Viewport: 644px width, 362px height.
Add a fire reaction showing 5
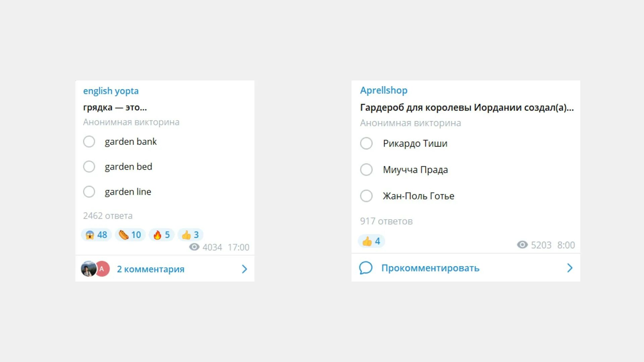(162, 235)
